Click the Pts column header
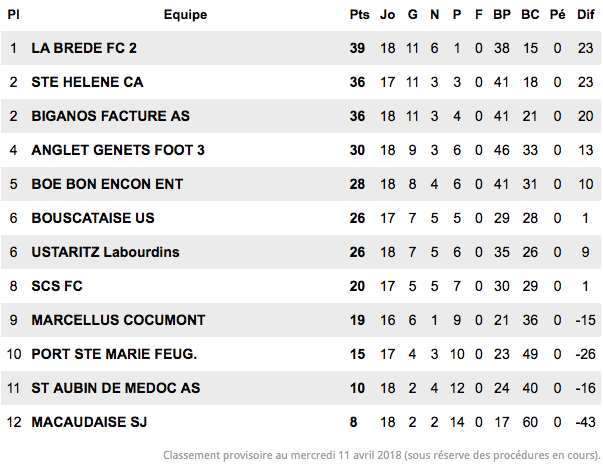603x469 pixels. 359,15
